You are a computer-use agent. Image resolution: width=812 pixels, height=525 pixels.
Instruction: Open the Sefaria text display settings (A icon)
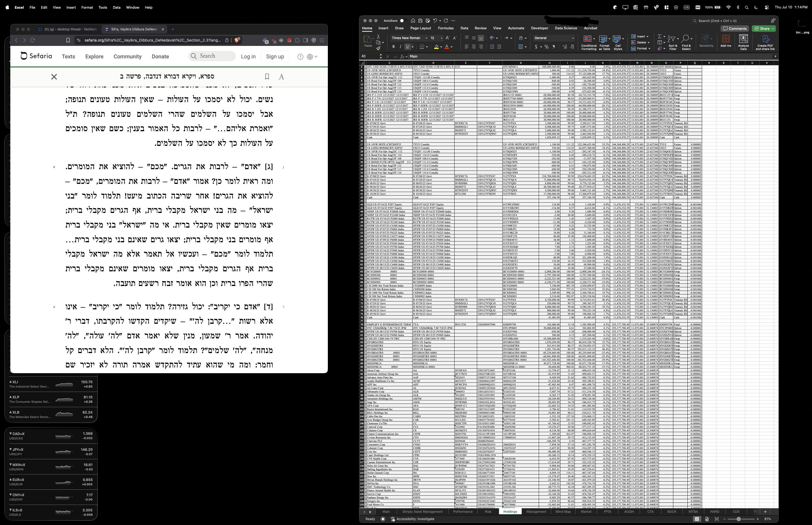[281, 77]
